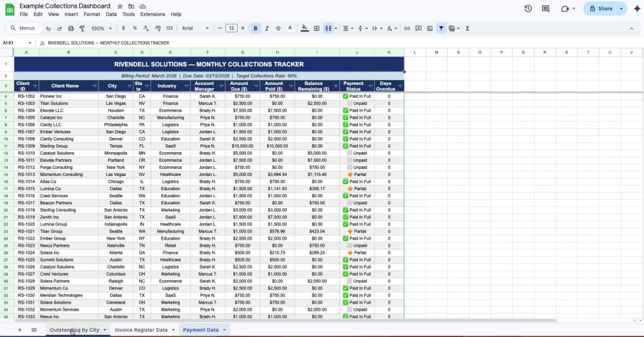Open the Data menu
This screenshot has height=337, width=644.
click(111, 14)
